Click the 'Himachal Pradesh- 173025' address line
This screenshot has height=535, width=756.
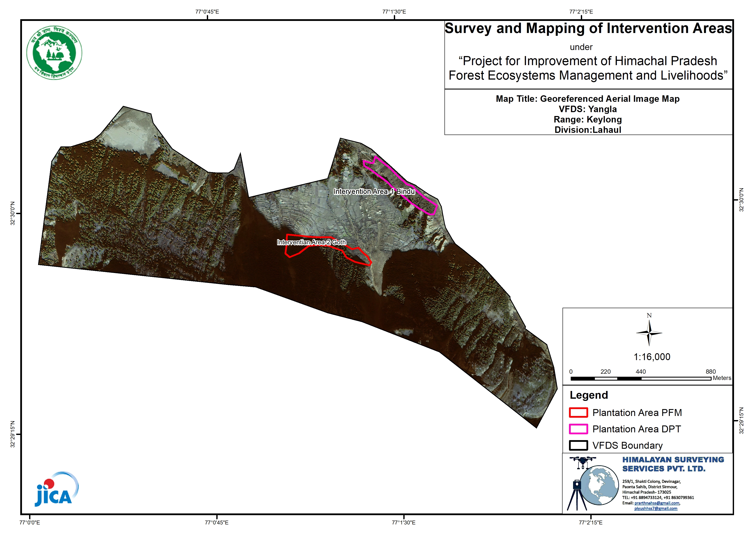(x=646, y=492)
